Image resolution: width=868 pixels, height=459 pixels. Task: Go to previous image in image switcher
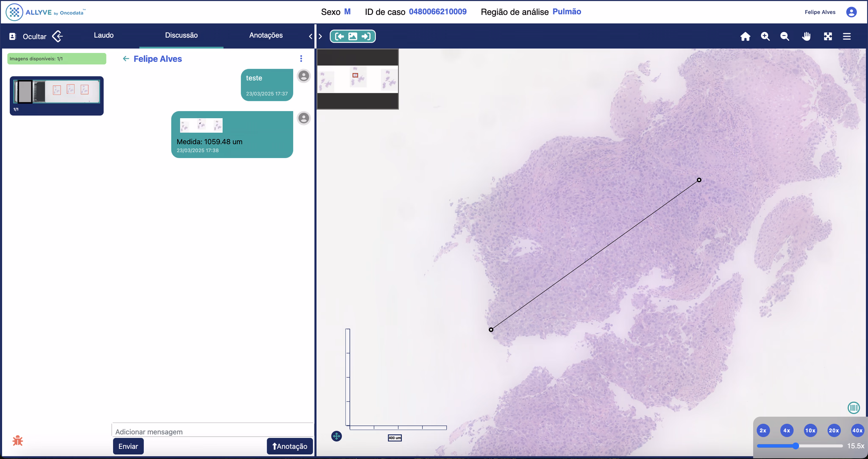(339, 36)
